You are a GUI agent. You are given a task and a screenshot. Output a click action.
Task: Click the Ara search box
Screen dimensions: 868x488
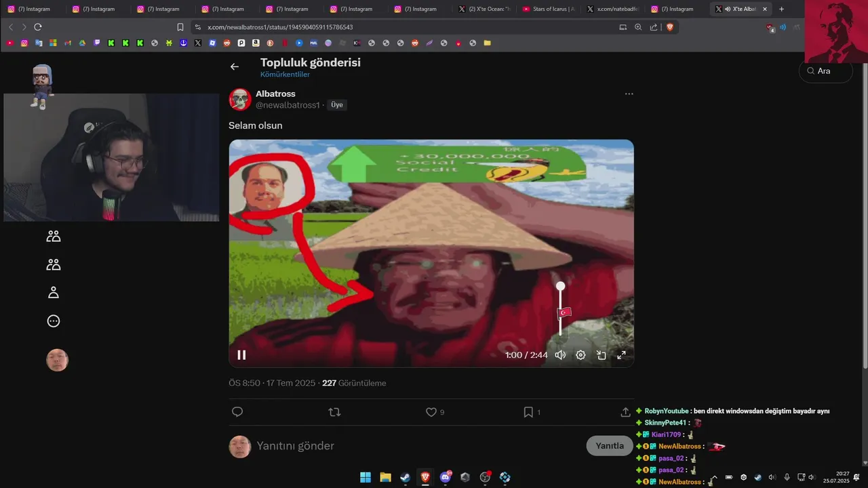[826, 71]
